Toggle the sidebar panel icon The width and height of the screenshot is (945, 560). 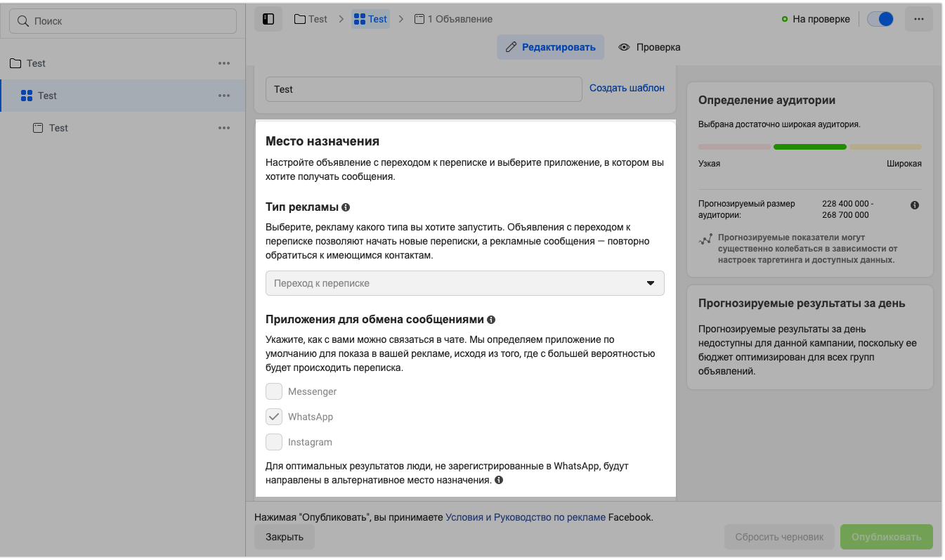pos(268,19)
